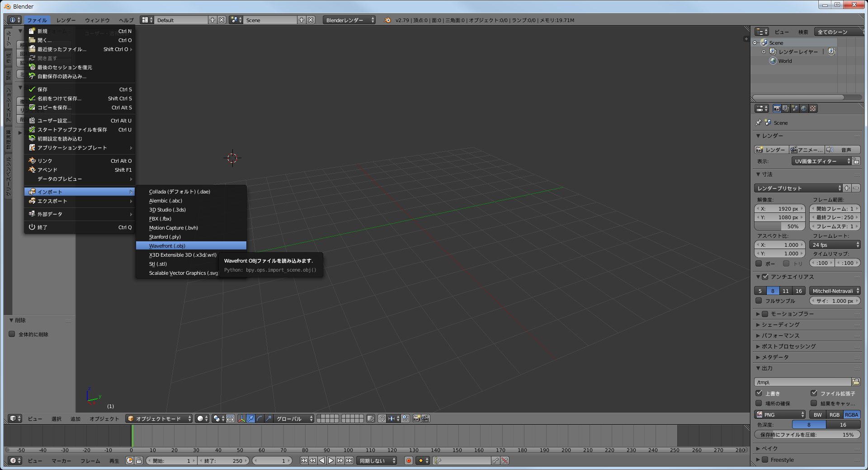Open the Render tab in Properties editor

(x=777, y=108)
